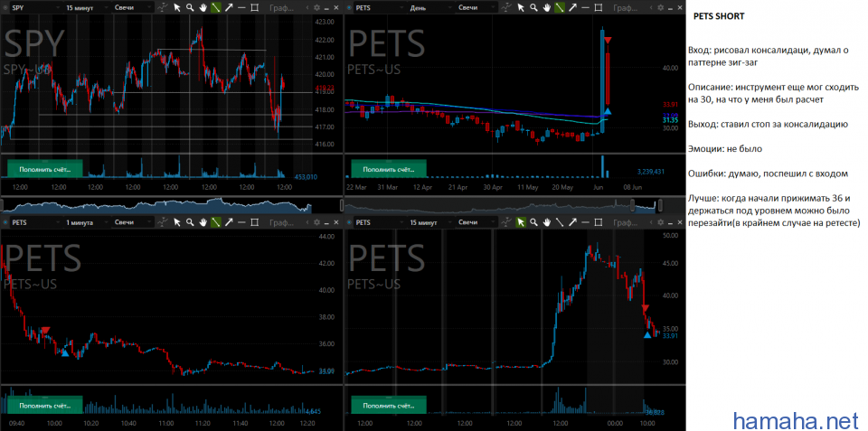Click Пополнить счёт button in PETS 15-minute chart

389,405
